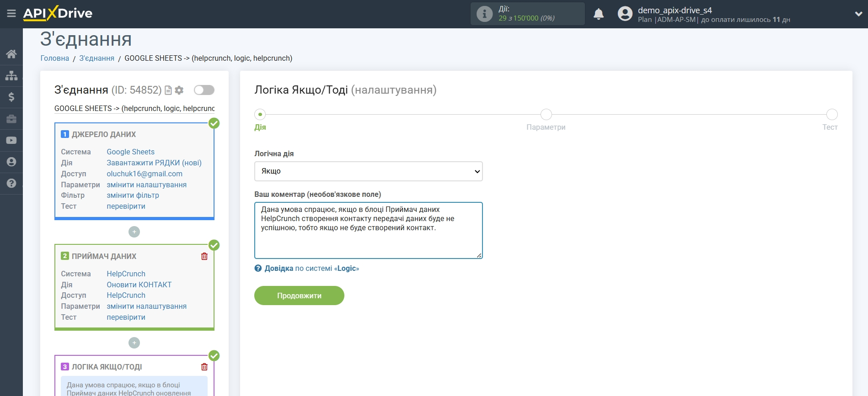This screenshot has height=396, width=868.
Task: Click data source green checkmark
Action: coord(214,123)
